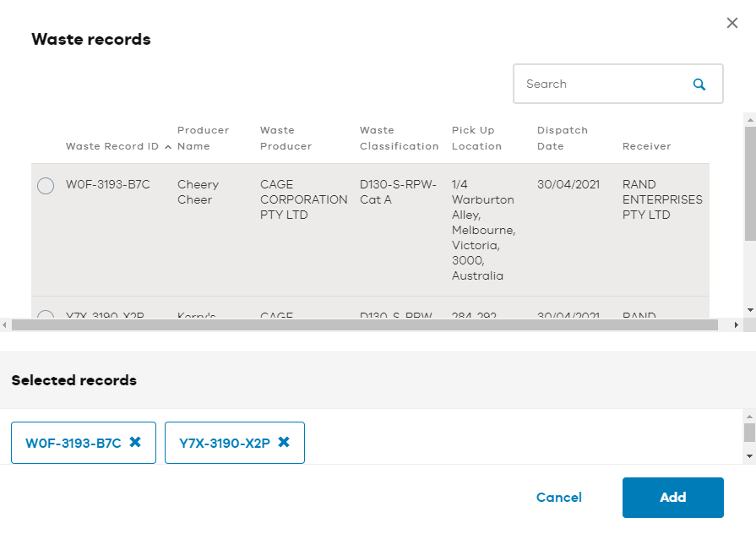
Task: Click the table scroll up arrow
Action: click(750, 119)
